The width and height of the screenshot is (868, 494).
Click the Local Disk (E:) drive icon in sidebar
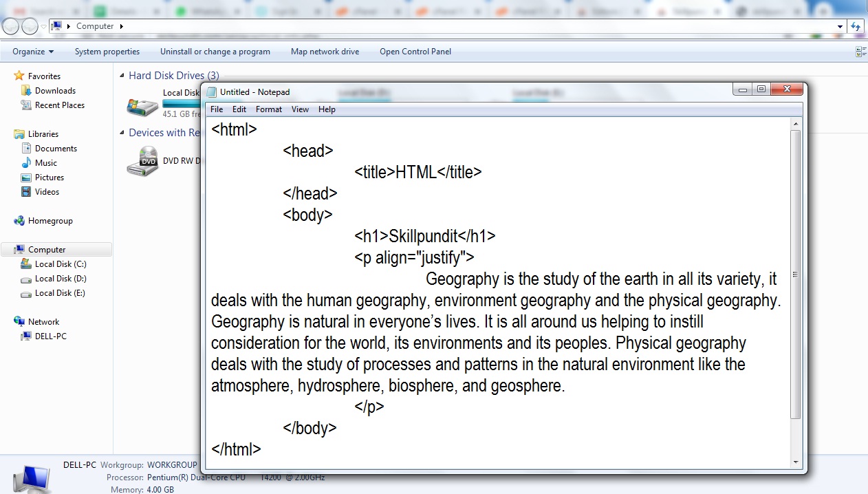tap(26, 293)
